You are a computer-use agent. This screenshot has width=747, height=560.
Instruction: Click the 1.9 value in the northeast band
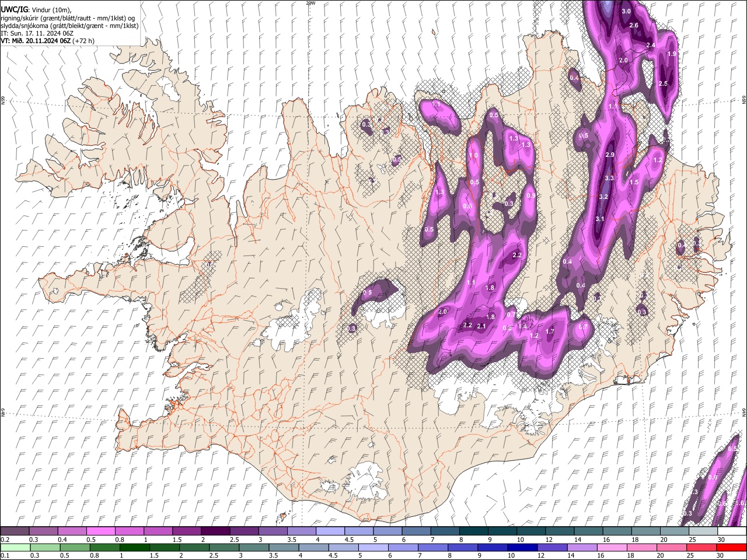point(672,54)
